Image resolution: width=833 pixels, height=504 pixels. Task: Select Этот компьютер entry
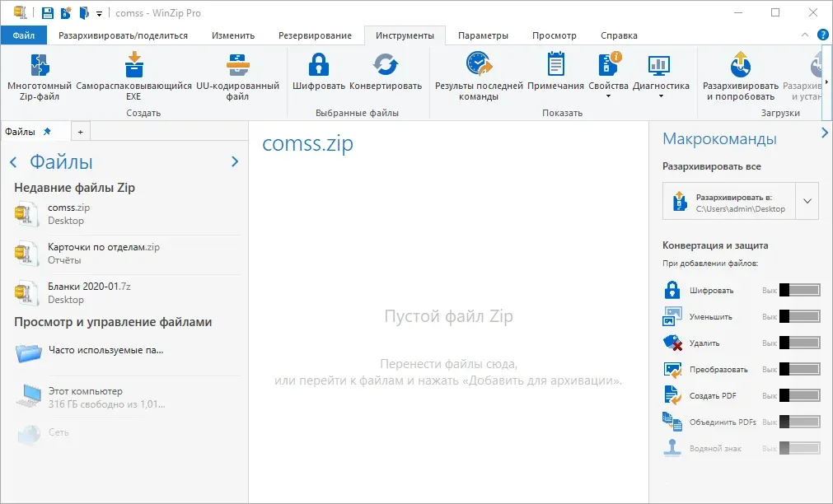point(127,397)
